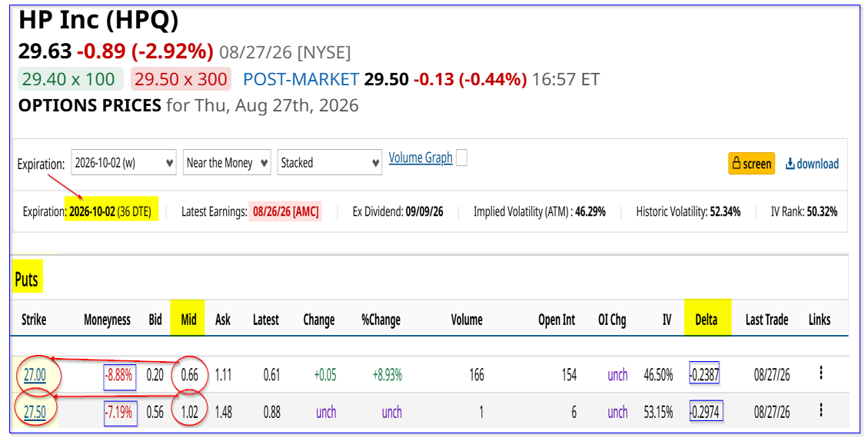868x441 pixels.
Task: Click the 0.88 latest price cell
Action: click(x=272, y=412)
